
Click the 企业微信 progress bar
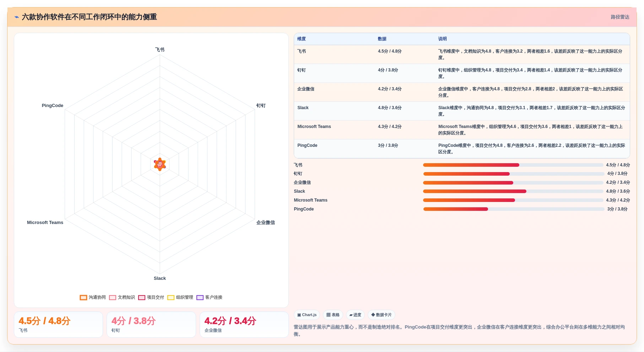[513, 183]
